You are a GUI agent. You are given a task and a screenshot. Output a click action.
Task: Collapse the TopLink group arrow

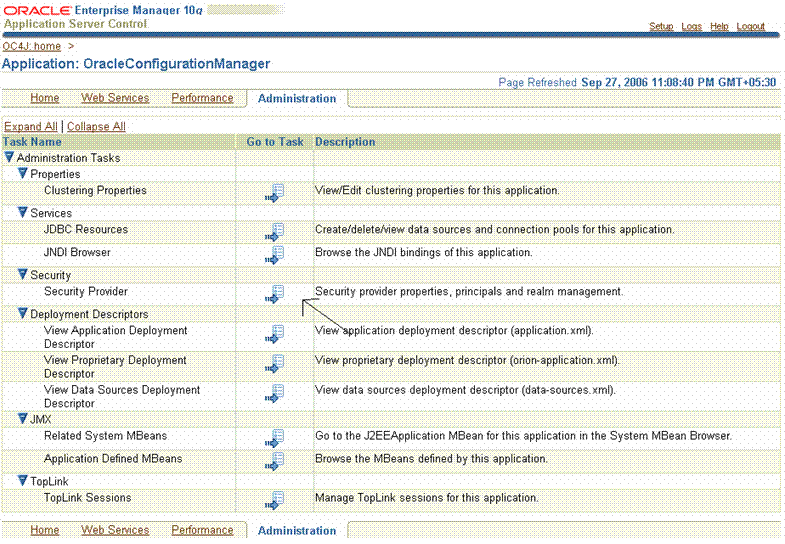(23, 480)
